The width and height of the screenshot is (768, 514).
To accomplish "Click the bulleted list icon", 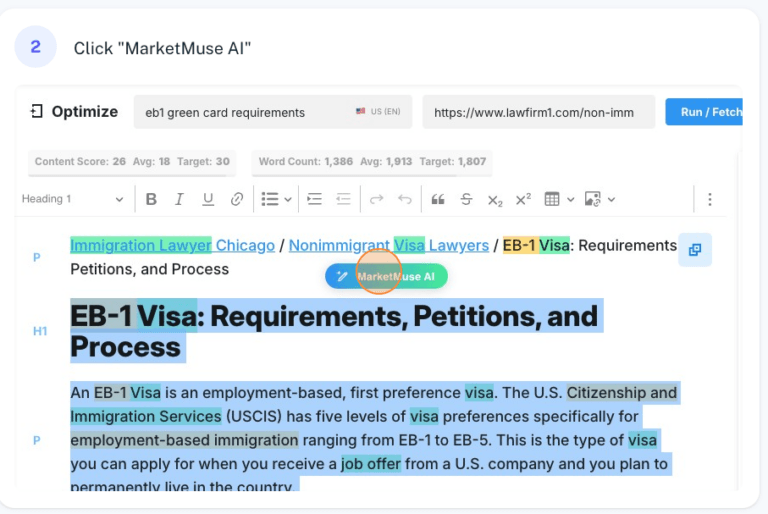I will tap(270, 199).
